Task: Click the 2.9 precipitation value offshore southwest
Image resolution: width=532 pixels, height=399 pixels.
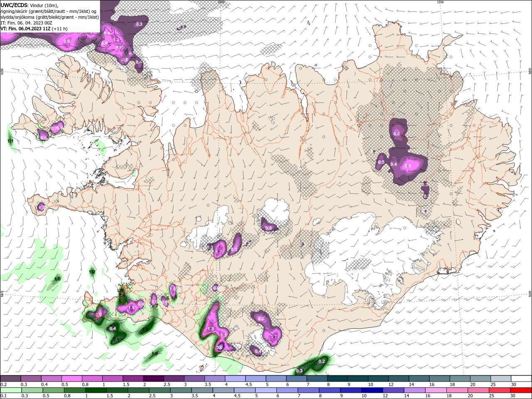Action: tap(116, 340)
